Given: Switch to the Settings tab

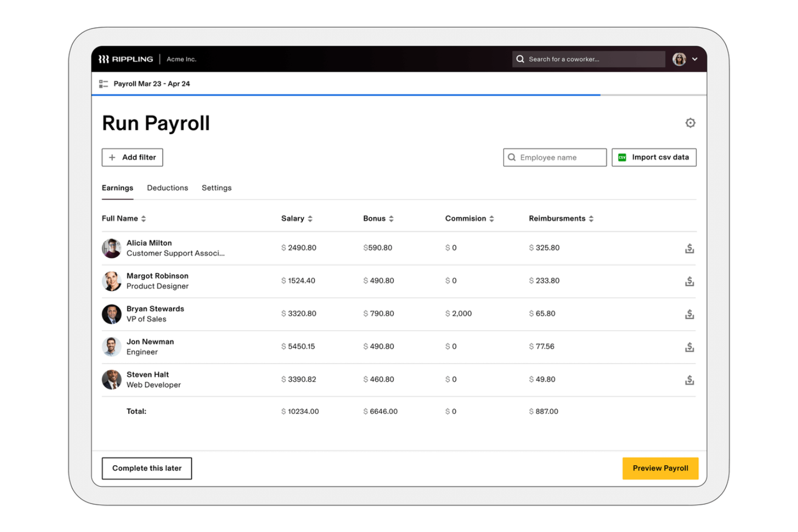Looking at the screenshot, I should click(216, 188).
